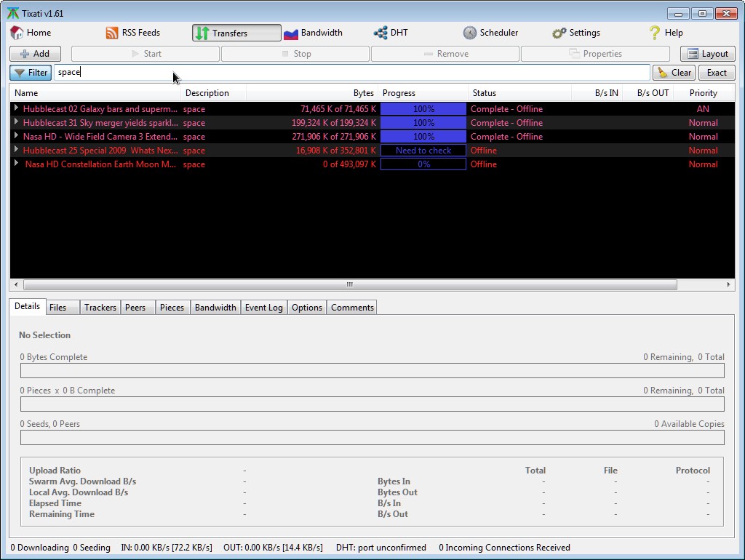Viewport: 745px width, 560px height.
Task: Click the Remove transfer button
Action: [x=445, y=54]
